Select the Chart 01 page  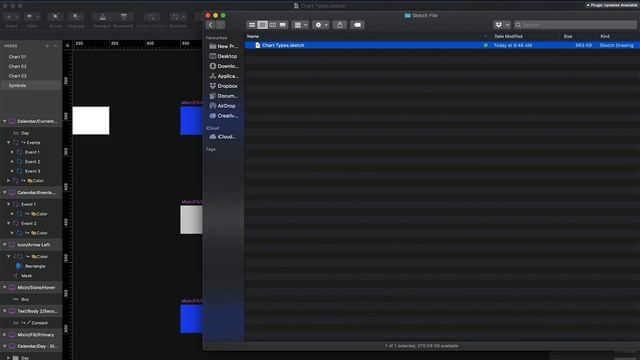click(18, 57)
